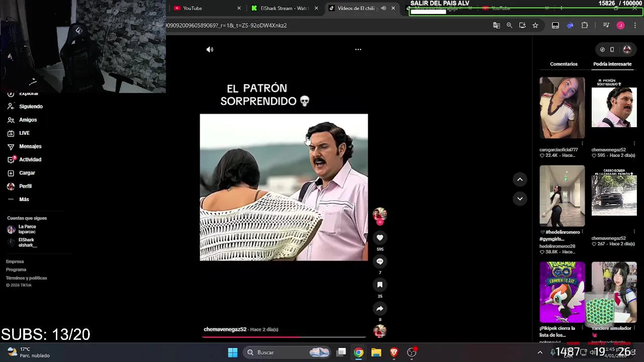Screen dimensions: 644x362
Task: Open Siguiendo in TikTok sidebar
Action: [x=31, y=107]
